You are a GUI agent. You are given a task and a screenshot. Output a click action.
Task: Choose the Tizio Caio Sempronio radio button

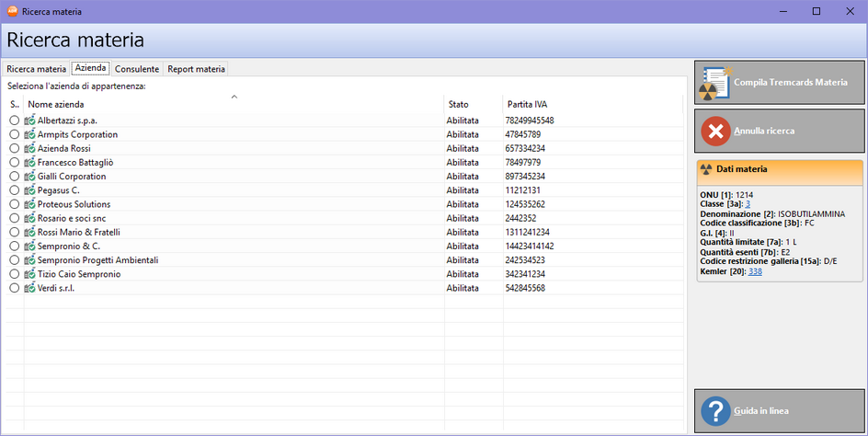coord(14,274)
